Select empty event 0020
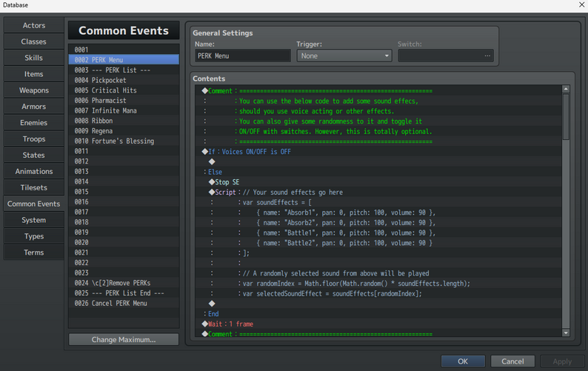Screen dimensions: 588x371 pyautogui.click(x=124, y=242)
